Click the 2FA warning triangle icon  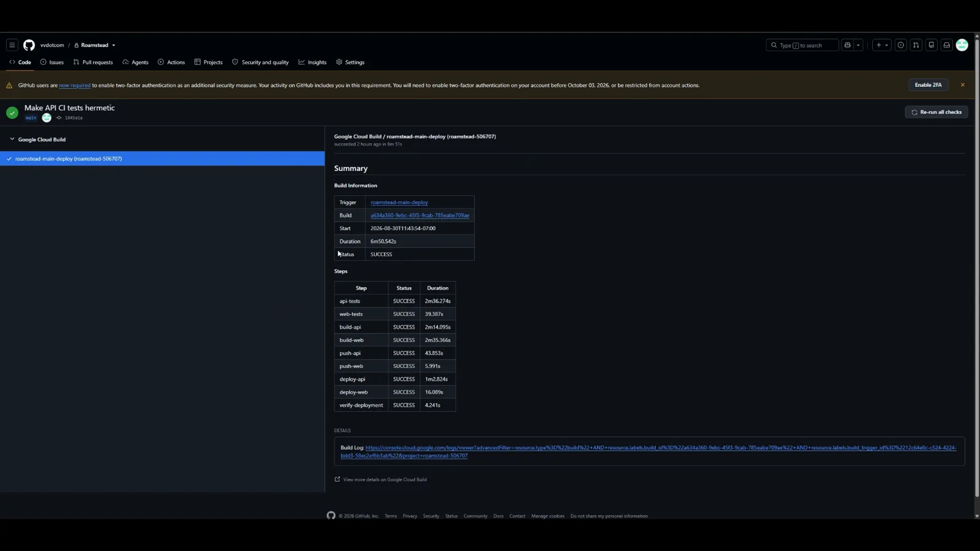click(9, 86)
